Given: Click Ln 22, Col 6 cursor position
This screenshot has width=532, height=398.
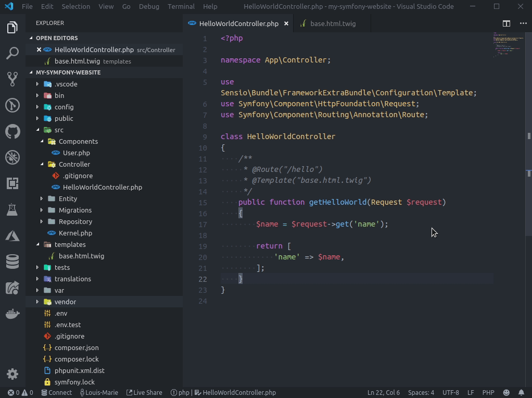Looking at the screenshot, I should (384, 393).
